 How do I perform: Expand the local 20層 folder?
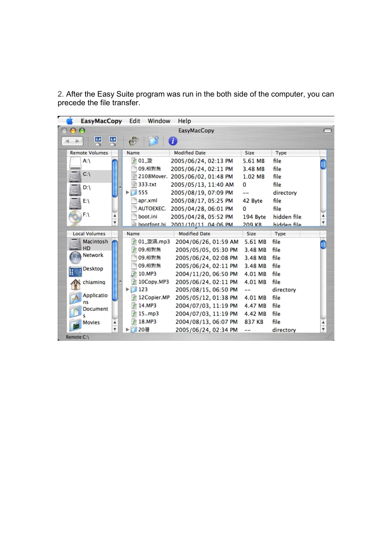point(127,330)
